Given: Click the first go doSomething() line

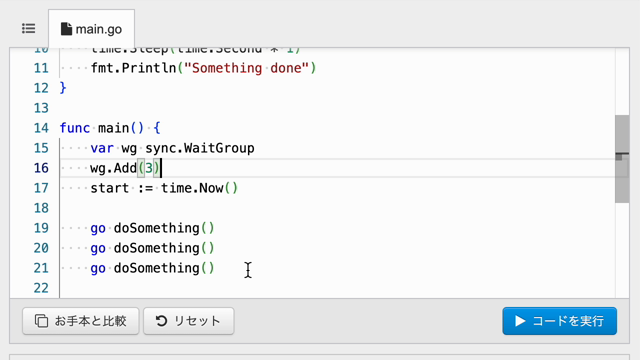Looking at the screenshot, I should [x=152, y=228].
